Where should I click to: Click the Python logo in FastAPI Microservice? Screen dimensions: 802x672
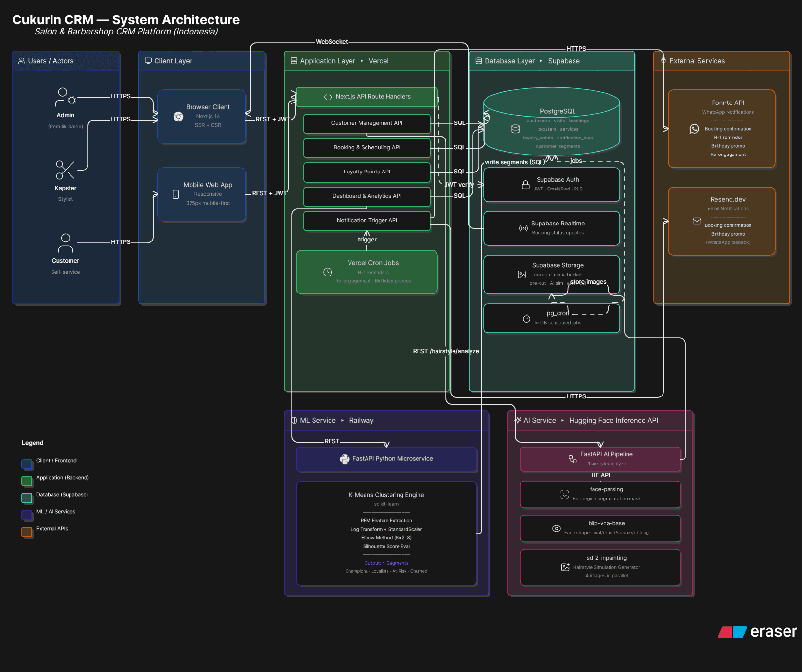pos(345,459)
